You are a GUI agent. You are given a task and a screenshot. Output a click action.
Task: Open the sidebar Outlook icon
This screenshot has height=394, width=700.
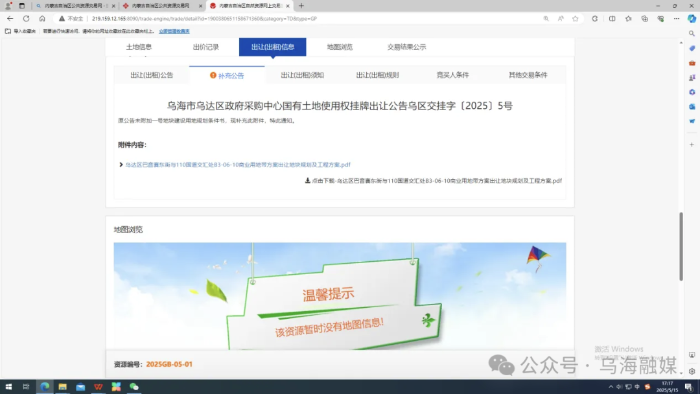click(x=692, y=107)
